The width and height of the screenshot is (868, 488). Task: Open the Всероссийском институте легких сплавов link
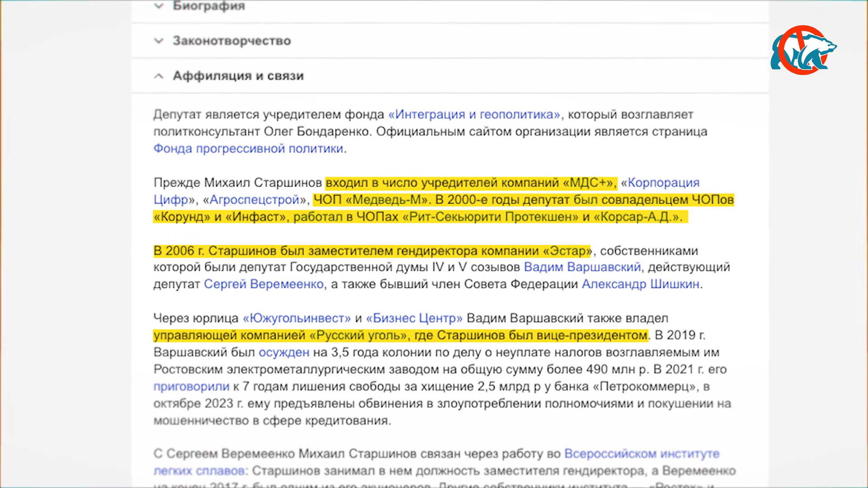tap(642, 453)
